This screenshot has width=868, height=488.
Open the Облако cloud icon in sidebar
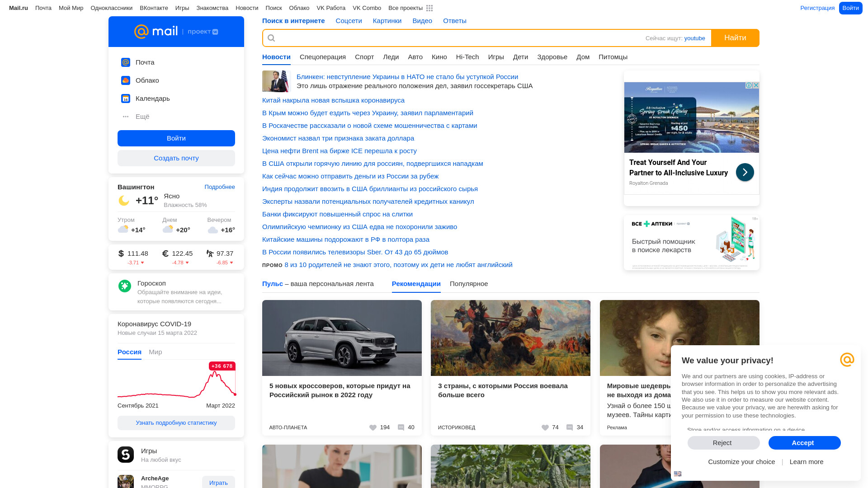point(126,80)
